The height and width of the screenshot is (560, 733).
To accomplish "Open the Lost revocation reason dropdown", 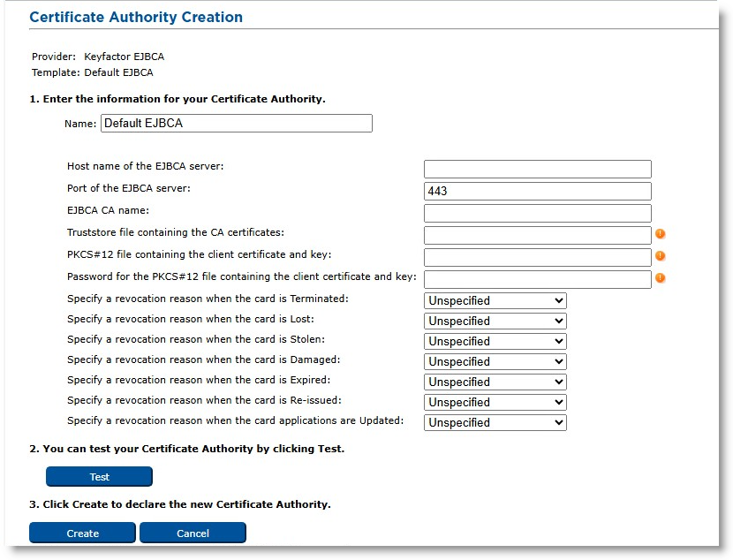I will pyautogui.click(x=495, y=321).
